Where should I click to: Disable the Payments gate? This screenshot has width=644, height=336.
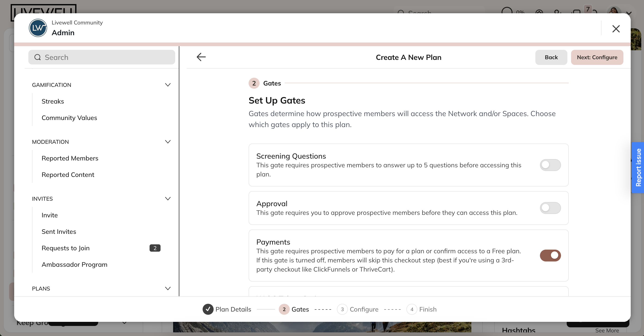point(550,255)
